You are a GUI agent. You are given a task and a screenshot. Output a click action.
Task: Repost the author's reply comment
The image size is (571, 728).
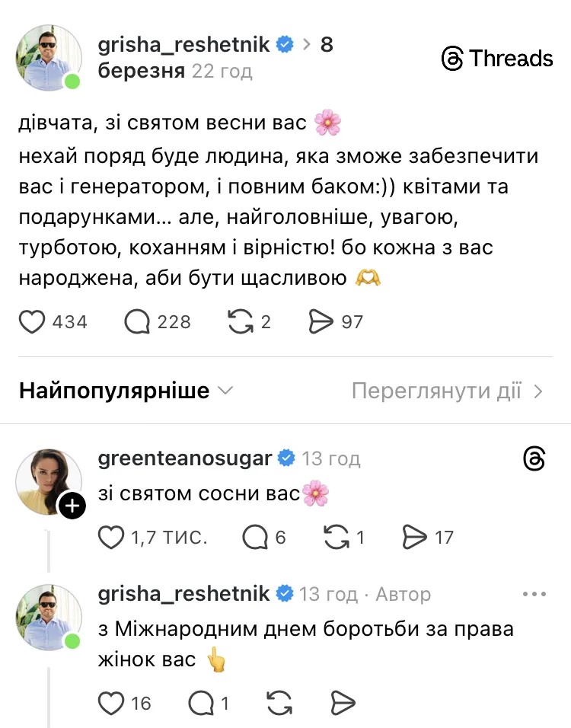(282, 702)
